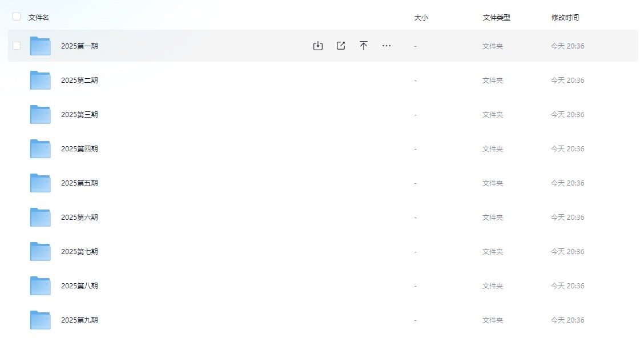Click the 2025第六期 folder name
The image size is (644, 338).
coord(80,218)
